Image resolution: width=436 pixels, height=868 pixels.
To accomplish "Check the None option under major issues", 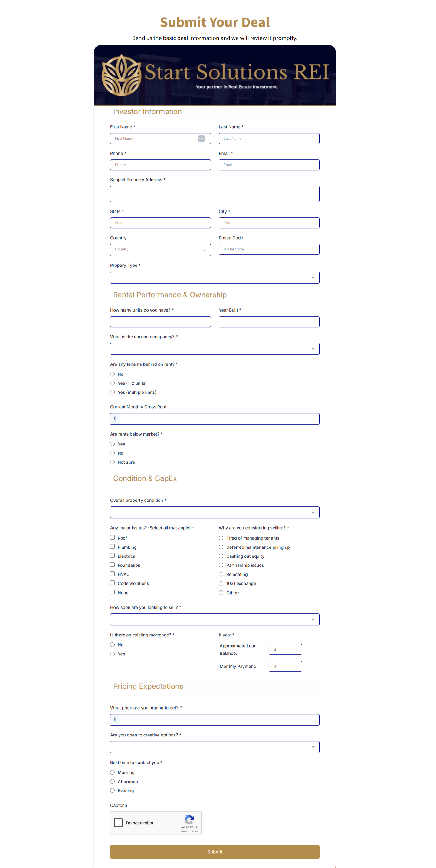I will tap(112, 592).
